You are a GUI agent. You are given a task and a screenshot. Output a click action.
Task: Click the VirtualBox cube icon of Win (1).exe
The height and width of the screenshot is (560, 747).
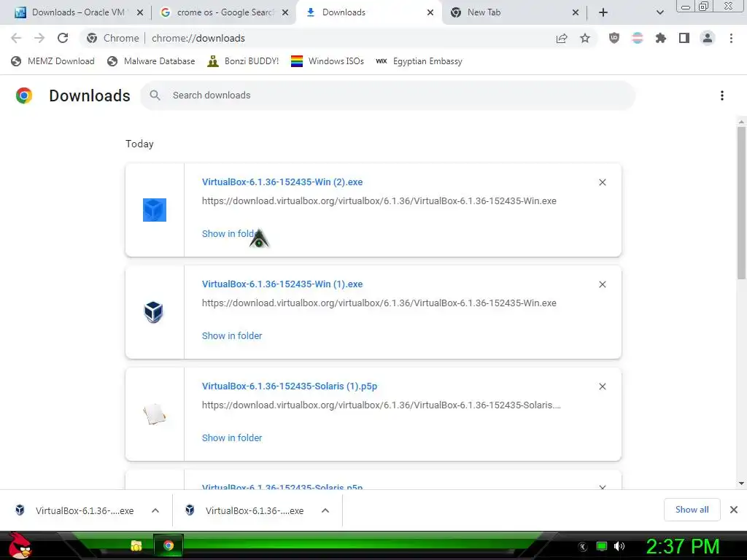153,312
